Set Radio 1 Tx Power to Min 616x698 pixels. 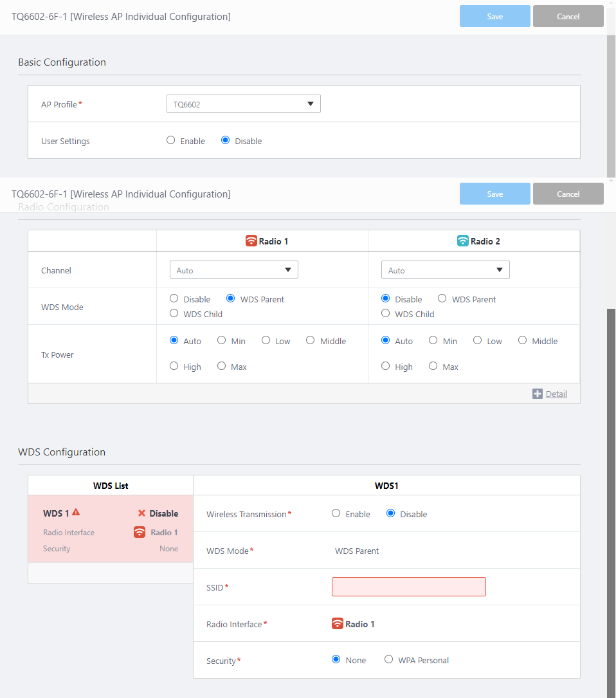[x=222, y=340]
